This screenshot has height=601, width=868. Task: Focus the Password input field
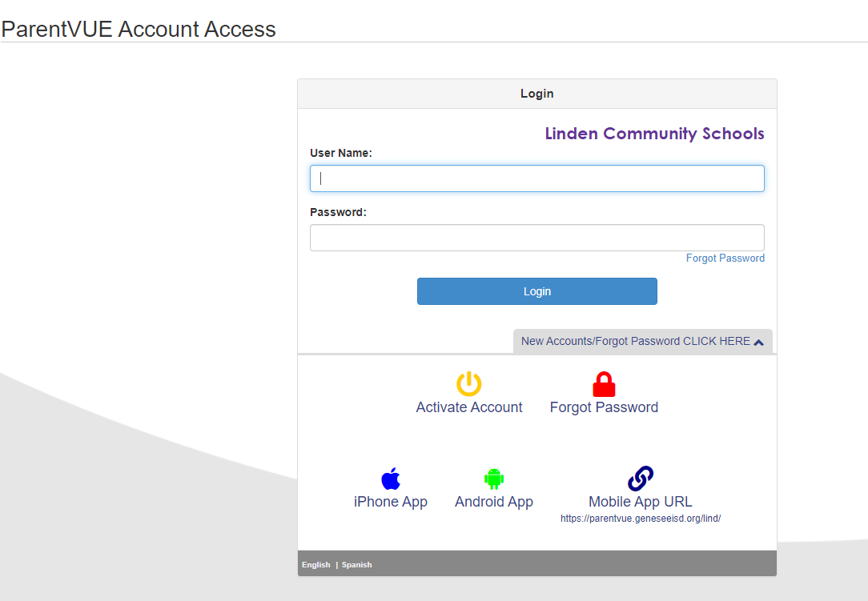coord(537,238)
